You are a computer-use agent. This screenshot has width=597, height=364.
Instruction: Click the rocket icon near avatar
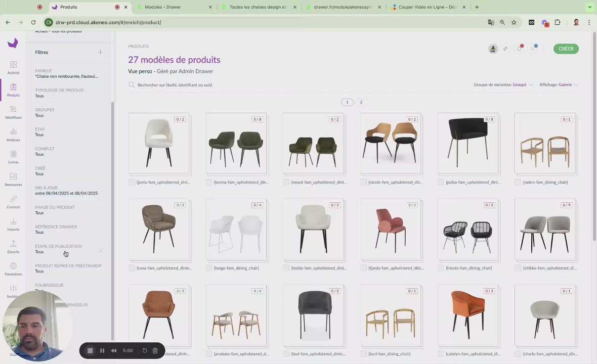click(505, 49)
